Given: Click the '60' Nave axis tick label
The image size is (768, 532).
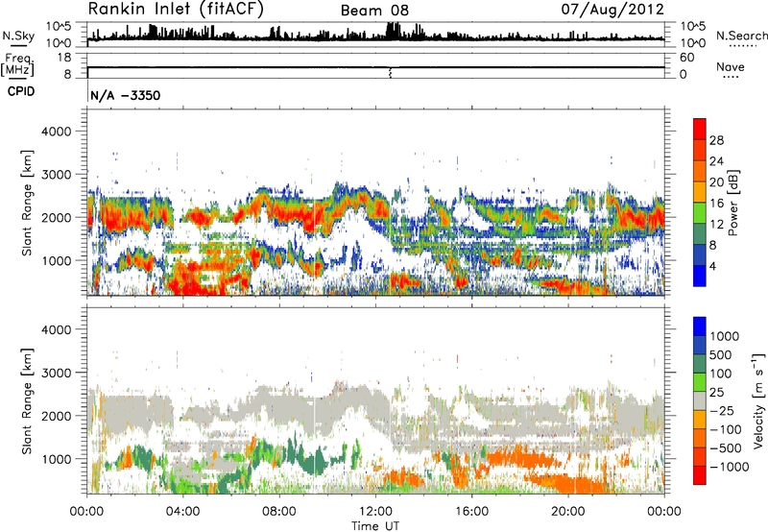Looking at the screenshot, I should [x=686, y=58].
